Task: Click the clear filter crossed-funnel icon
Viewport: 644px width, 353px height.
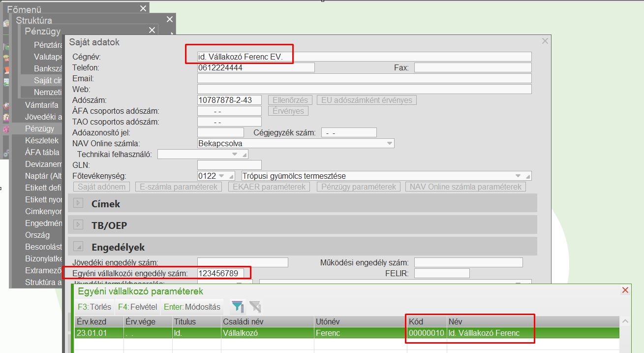Action: click(255, 307)
